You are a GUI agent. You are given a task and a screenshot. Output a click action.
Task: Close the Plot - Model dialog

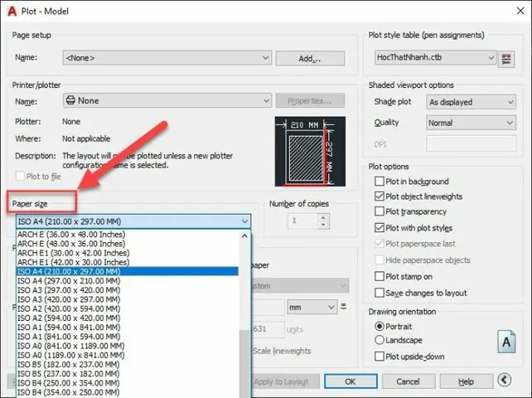[520, 11]
